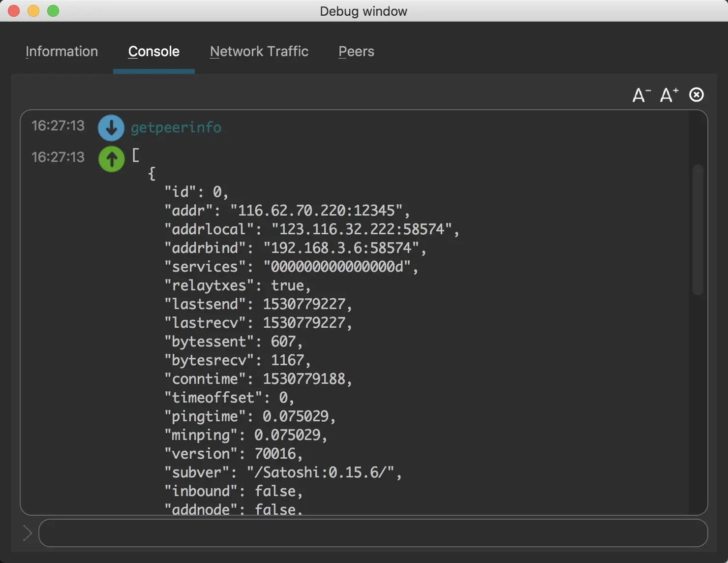Decrease console font size with A- icon
Screen dimensions: 728x563
(641, 95)
